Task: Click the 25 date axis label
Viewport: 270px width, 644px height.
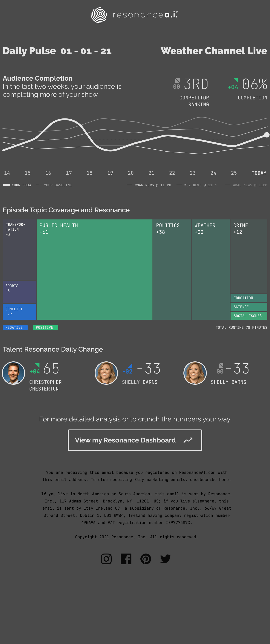Action: (x=234, y=173)
